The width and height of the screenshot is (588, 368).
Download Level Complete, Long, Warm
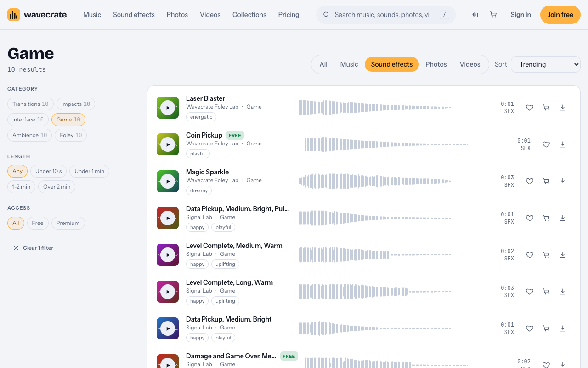(x=563, y=292)
